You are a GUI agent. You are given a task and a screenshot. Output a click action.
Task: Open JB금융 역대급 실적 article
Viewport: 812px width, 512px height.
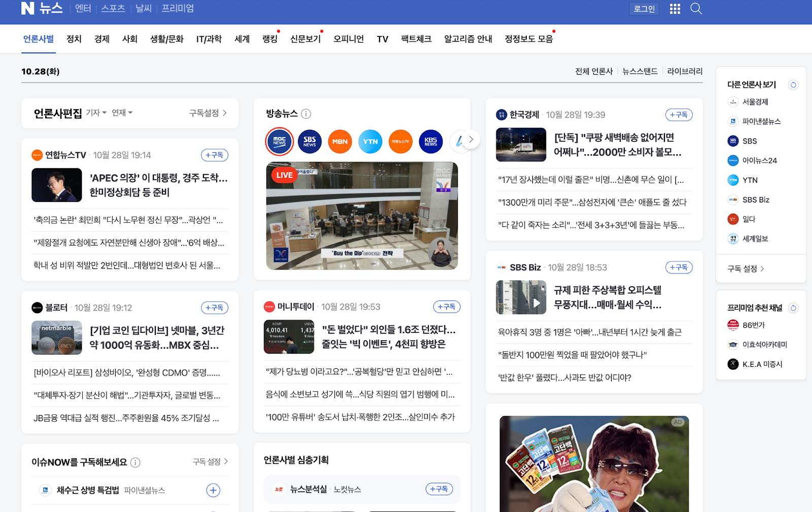(x=126, y=418)
